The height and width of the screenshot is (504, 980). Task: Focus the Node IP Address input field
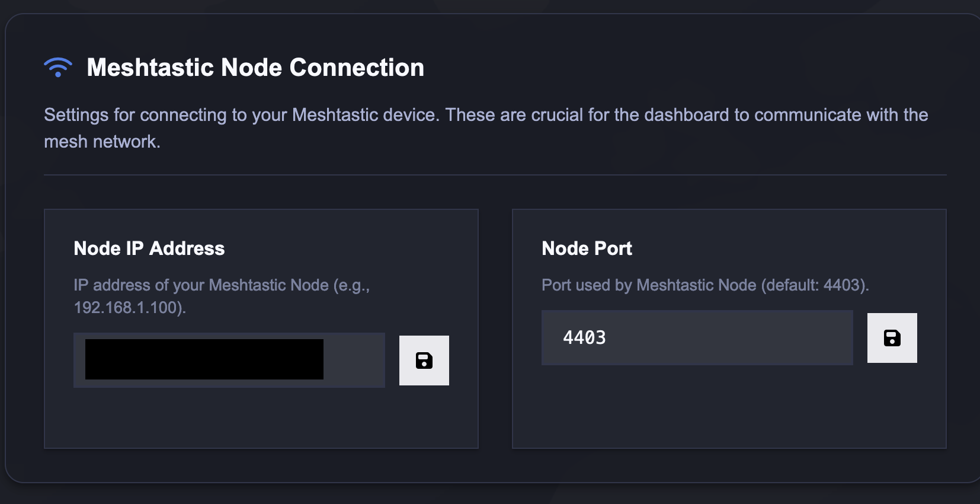click(229, 360)
